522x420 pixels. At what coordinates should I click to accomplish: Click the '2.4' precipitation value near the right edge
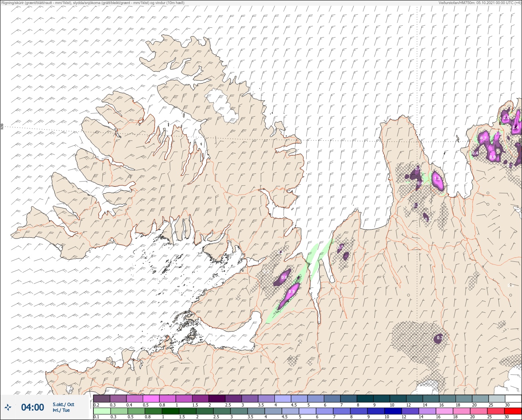tap(515, 127)
